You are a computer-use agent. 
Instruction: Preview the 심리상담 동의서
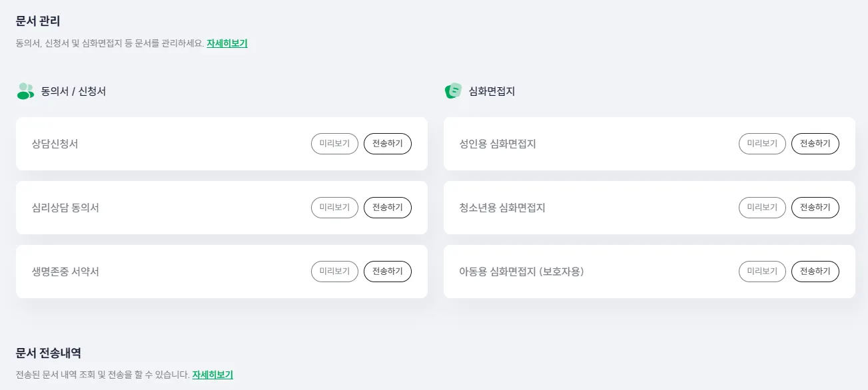[x=334, y=208]
